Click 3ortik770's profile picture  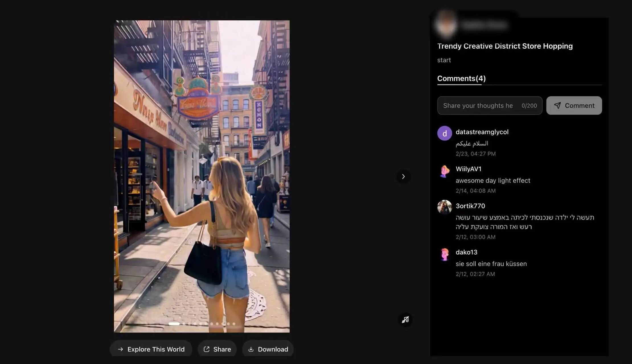point(444,207)
